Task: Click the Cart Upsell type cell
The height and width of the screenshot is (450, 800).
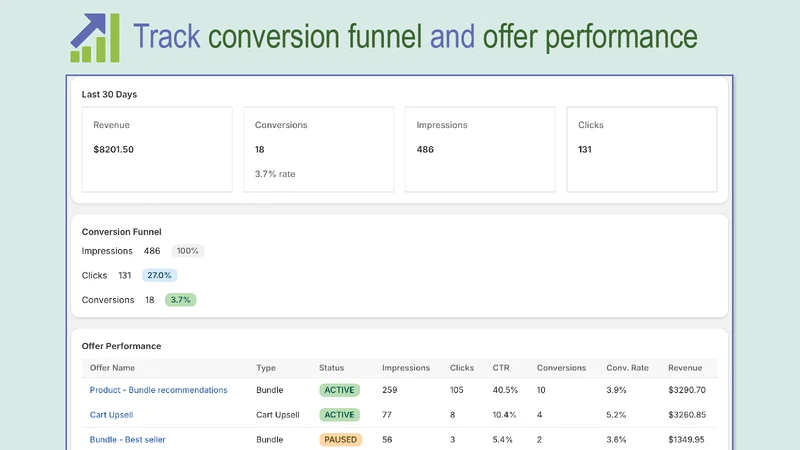Action: (278, 415)
